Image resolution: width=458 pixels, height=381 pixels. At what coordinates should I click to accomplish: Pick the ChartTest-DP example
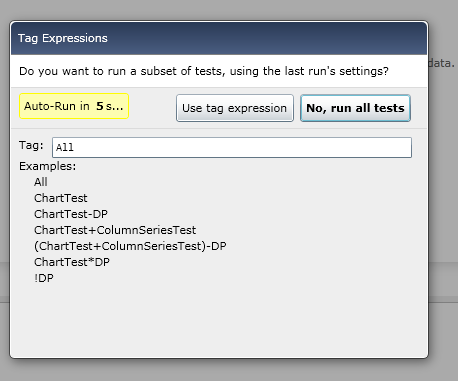coord(71,214)
